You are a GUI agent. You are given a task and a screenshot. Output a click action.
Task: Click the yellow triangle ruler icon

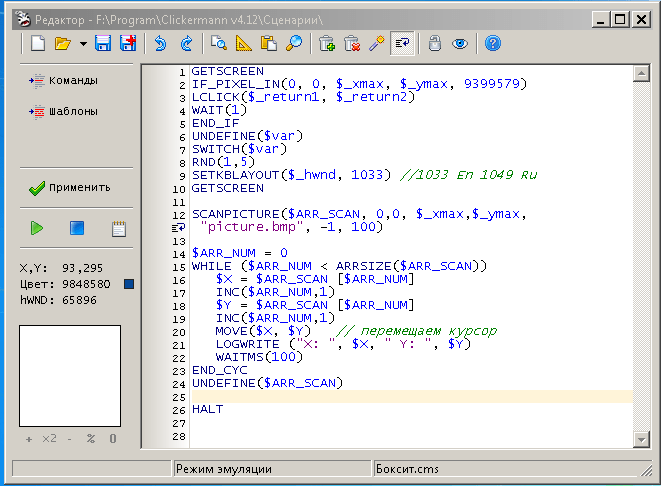pos(243,43)
